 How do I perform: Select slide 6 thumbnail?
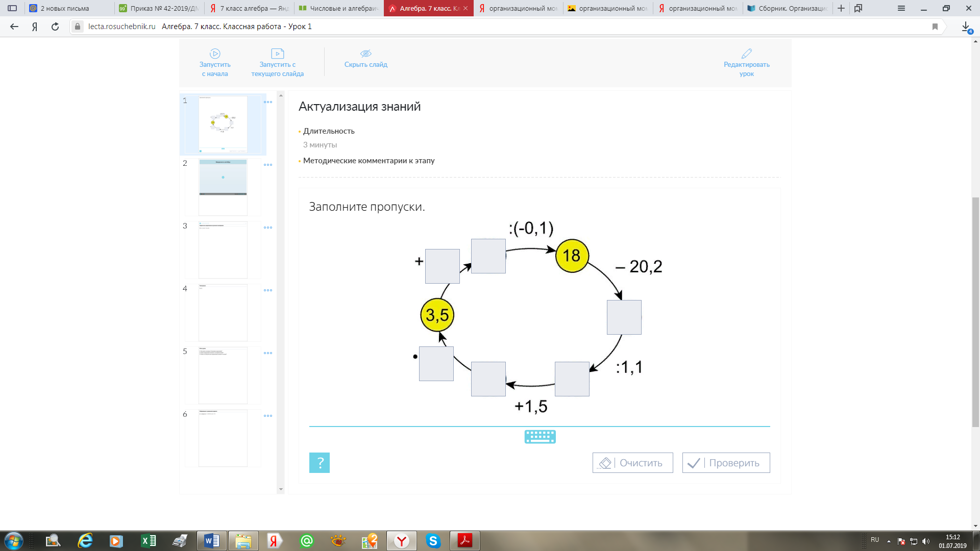pos(223,438)
